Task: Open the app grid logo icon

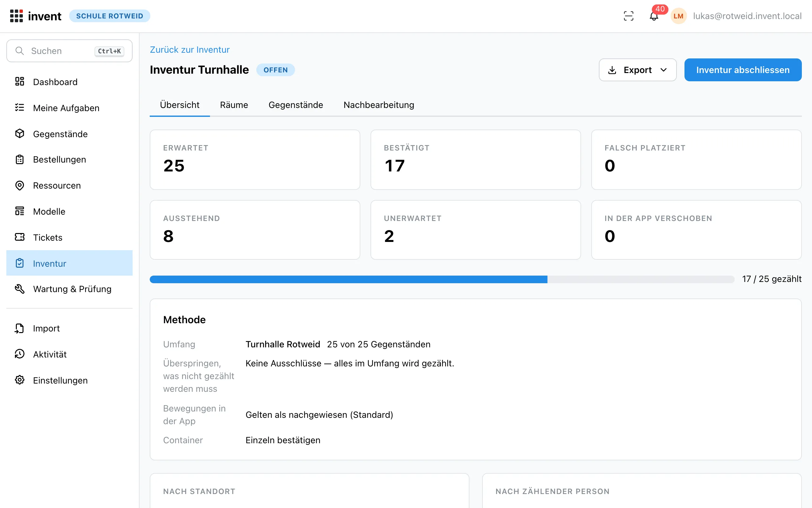Action: tap(16, 16)
